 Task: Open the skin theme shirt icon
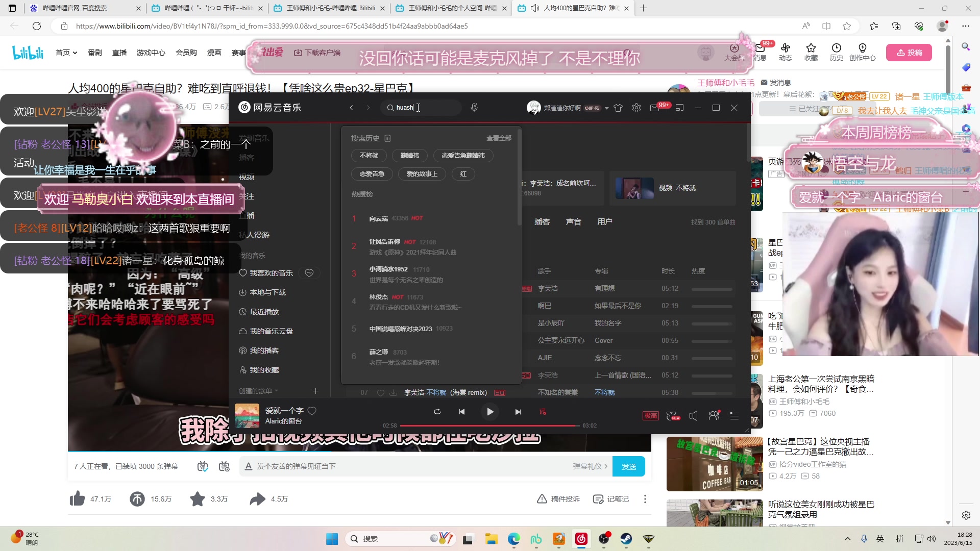pos(618,108)
